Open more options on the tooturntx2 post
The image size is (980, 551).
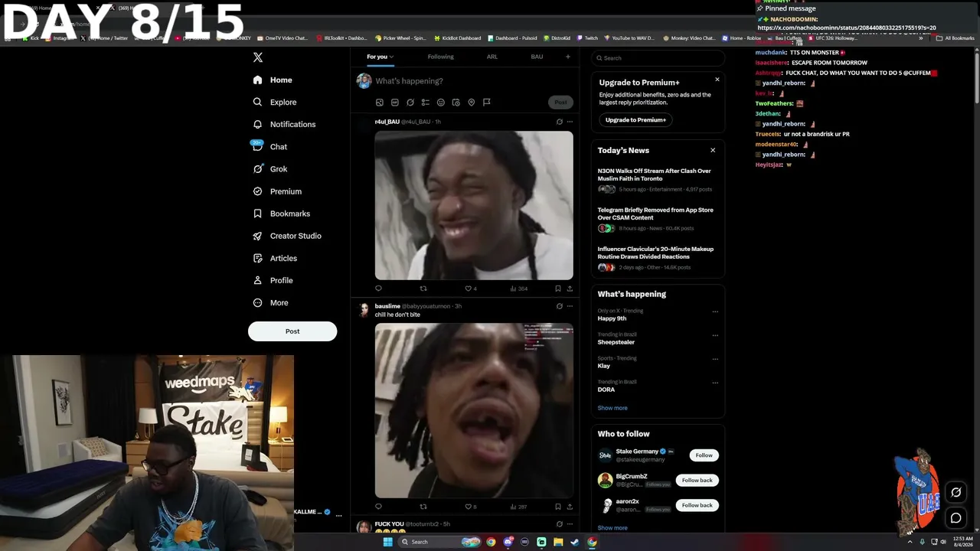(x=570, y=524)
